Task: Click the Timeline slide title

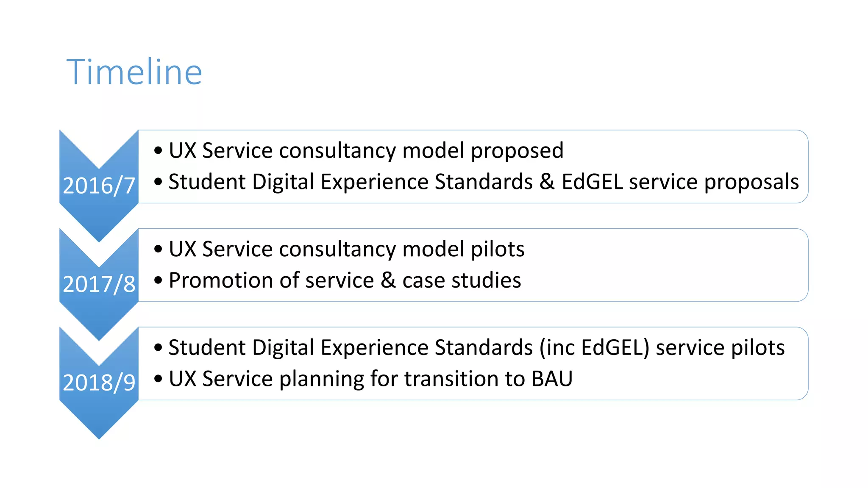Action: click(x=134, y=72)
